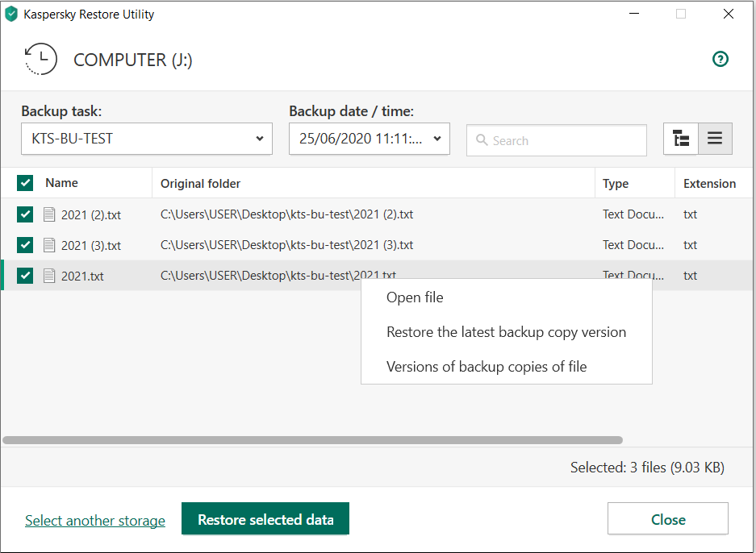
Task: Click the Restore selected data button
Action: [265, 520]
